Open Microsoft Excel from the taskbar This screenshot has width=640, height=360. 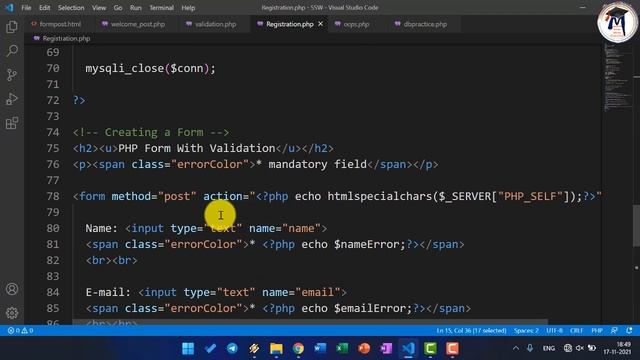coord(342,349)
